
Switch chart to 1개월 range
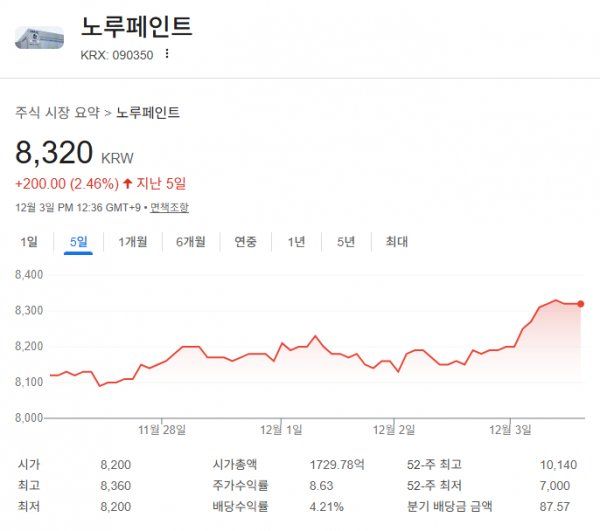point(132,241)
